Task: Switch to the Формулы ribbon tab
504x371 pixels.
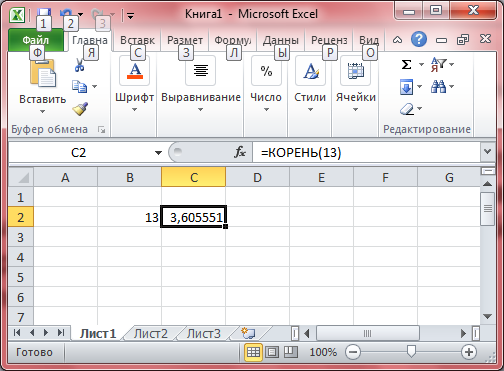Action: (x=232, y=40)
